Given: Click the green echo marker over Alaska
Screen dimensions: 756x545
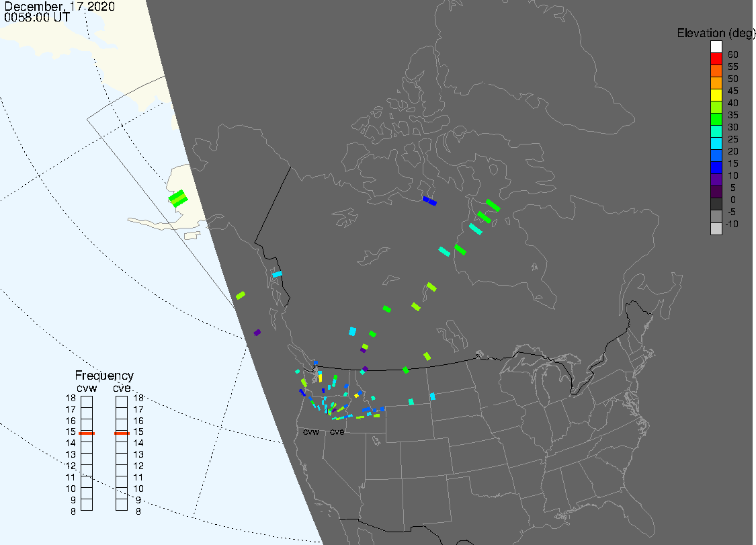Looking at the screenshot, I should 178,198.
